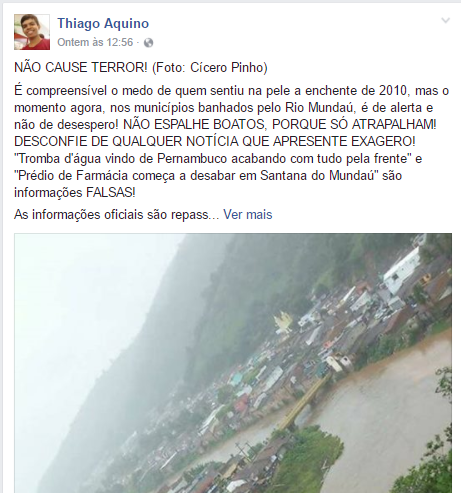The width and height of the screenshot is (461, 493).
Task: Click the large white building in the photo
Action: point(402,270)
